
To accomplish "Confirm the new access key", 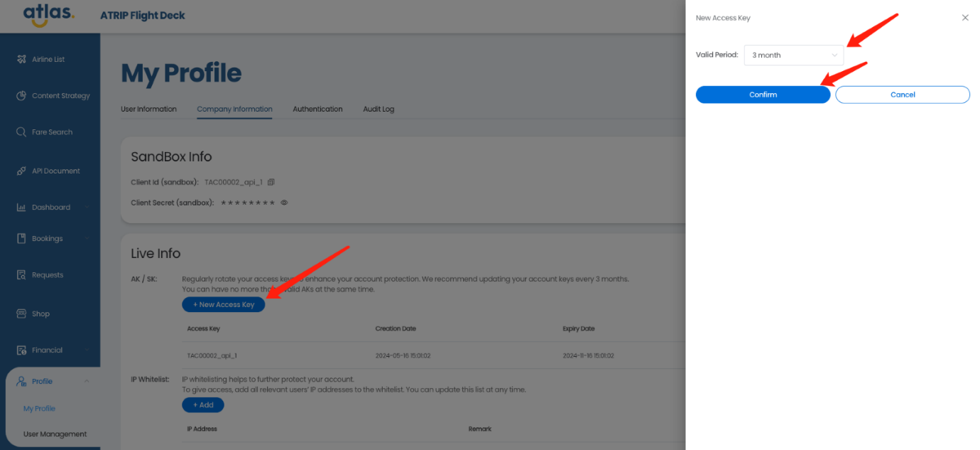I will 763,95.
